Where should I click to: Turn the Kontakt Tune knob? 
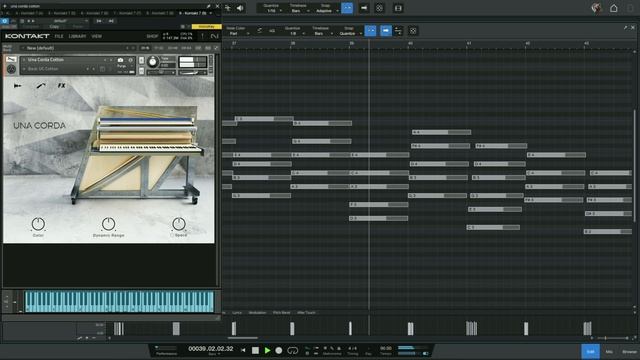[153, 62]
